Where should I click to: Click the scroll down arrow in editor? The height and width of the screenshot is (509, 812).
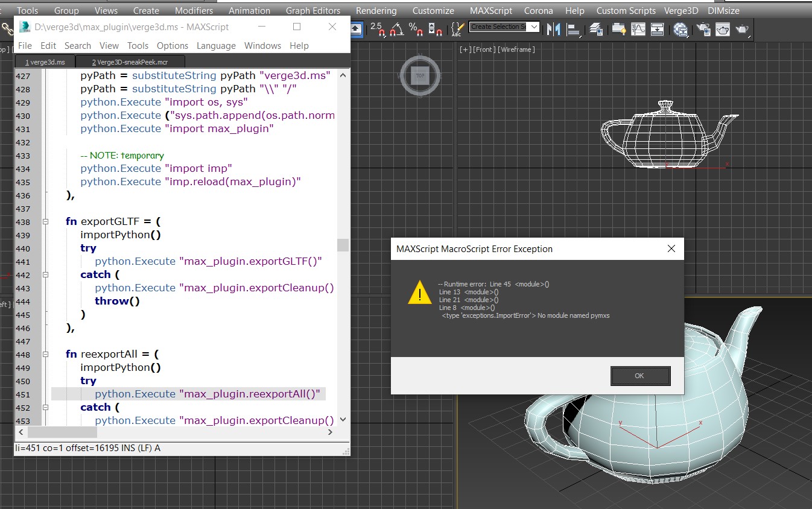coord(343,420)
